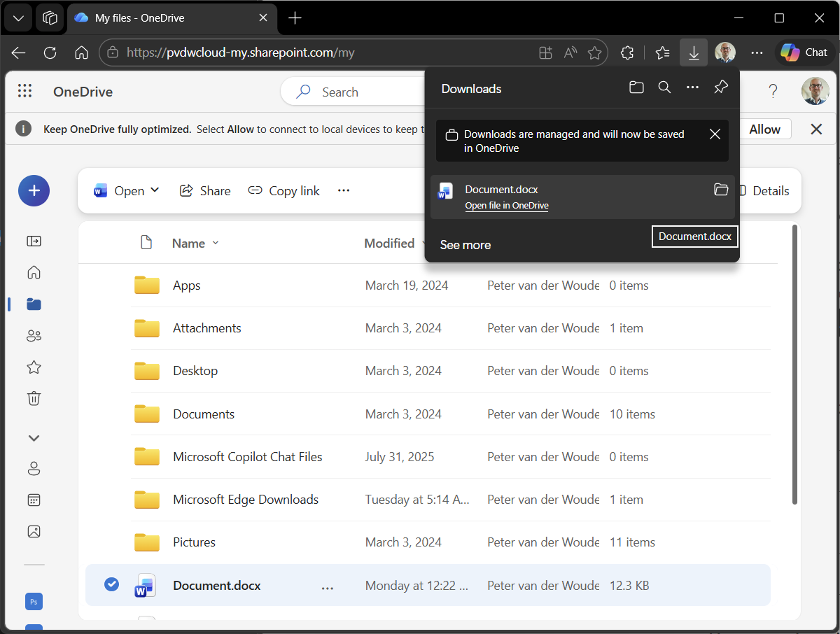Click the Allow button
This screenshot has height=634, width=840.
click(x=764, y=129)
